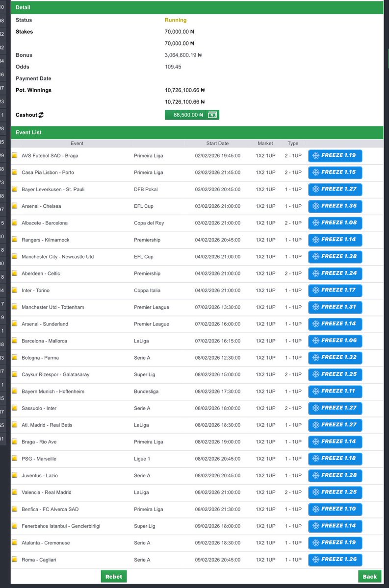This screenshot has width=389, height=588.
Task: Freeze odds for Atalanta - Cremonese
Action: tap(335, 542)
